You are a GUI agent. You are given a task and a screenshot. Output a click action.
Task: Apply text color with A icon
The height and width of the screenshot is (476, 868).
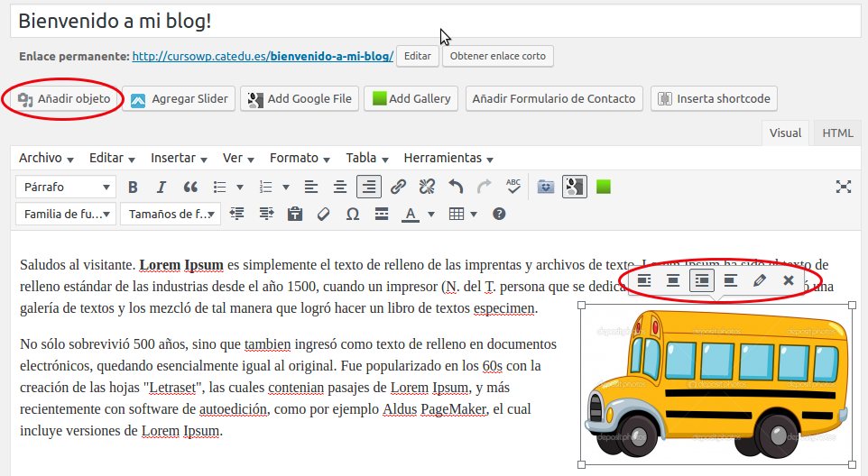coord(411,215)
